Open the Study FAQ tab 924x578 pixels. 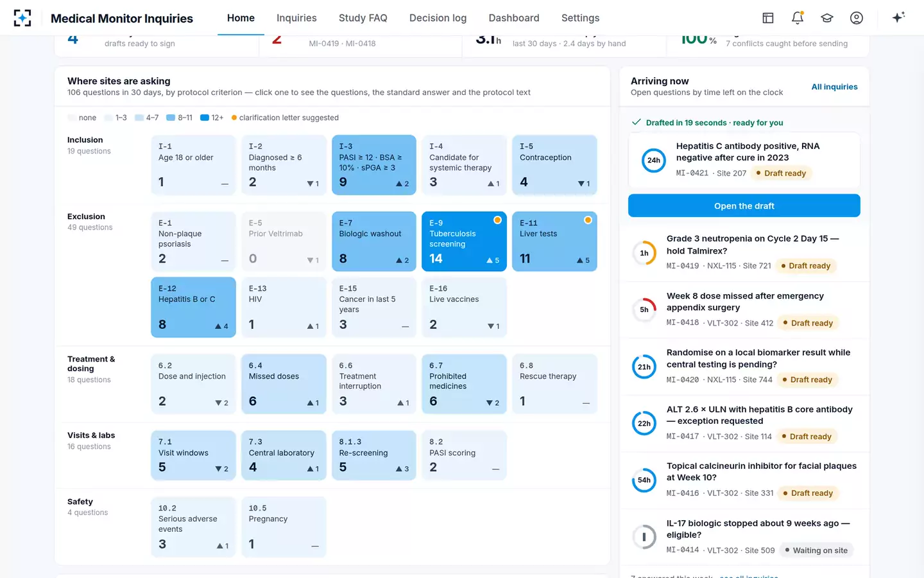pos(363,18)
